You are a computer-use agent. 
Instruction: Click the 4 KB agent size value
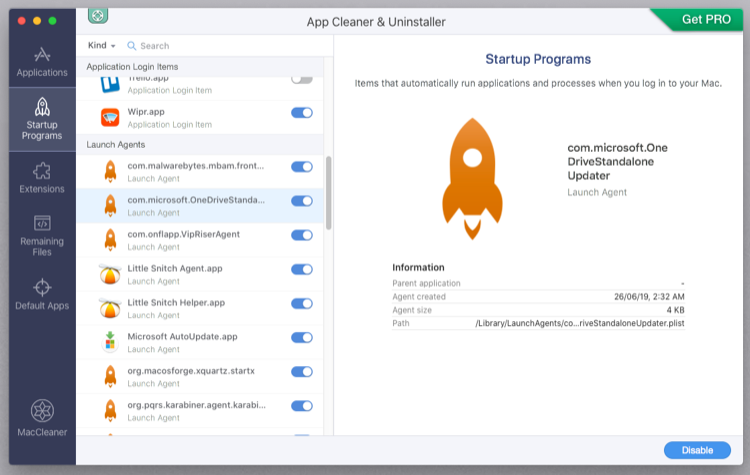[675, 310]
